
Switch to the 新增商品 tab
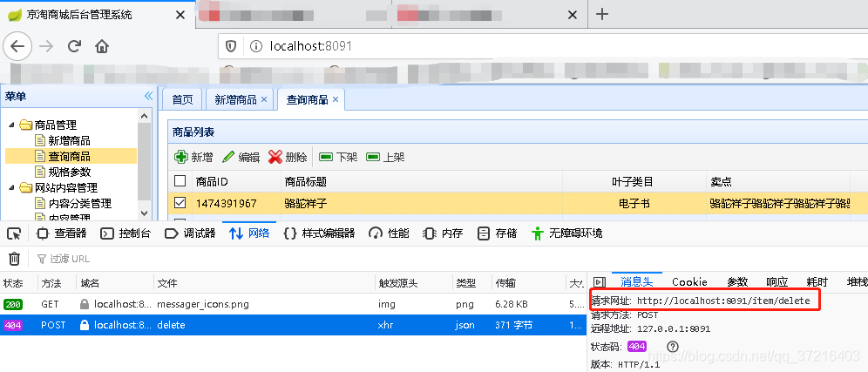point(235,99)
